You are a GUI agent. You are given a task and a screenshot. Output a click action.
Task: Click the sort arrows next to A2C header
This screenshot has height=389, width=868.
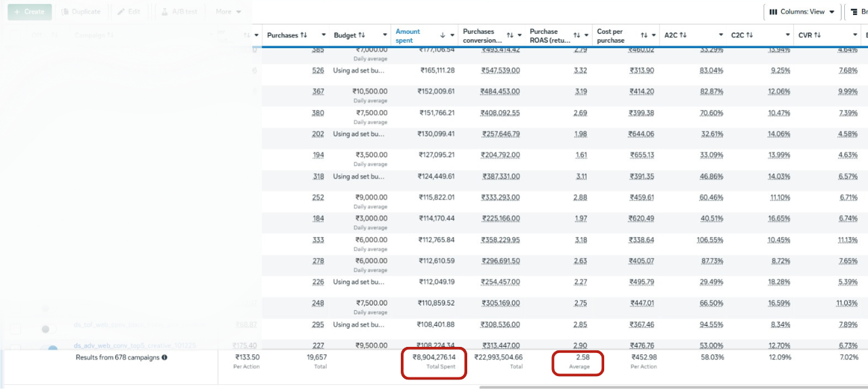(684, 35)
